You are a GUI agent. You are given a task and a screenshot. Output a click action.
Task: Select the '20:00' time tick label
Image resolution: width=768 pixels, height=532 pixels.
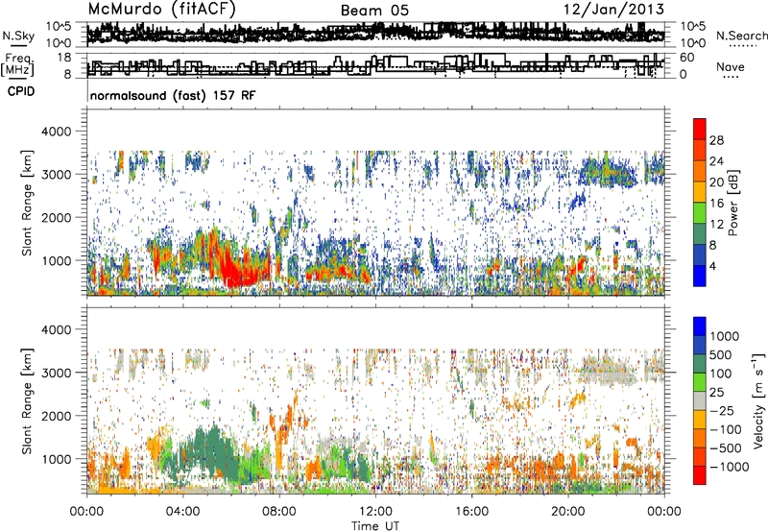coord(567,512)
